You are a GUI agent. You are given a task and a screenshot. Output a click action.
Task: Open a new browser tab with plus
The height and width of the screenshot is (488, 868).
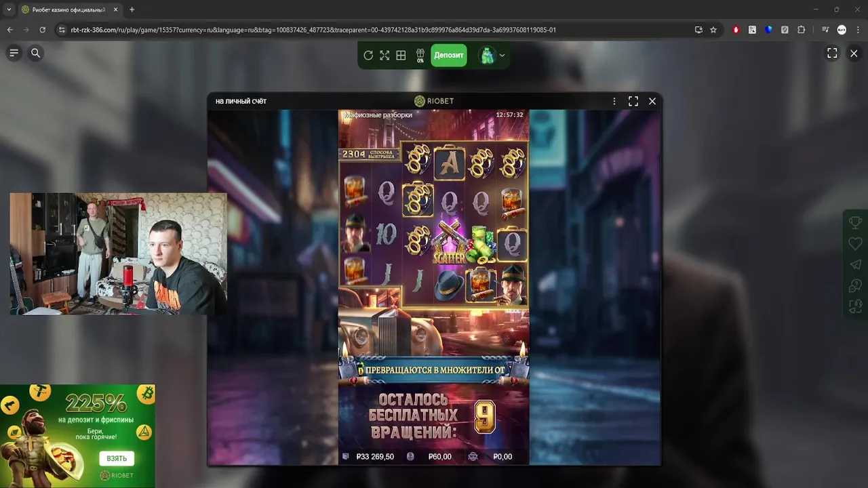coord(132,9)
